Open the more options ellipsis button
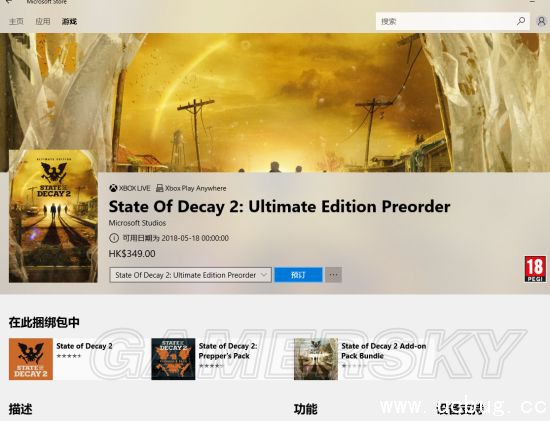550x421 pixels. click(x=334, y=275)
